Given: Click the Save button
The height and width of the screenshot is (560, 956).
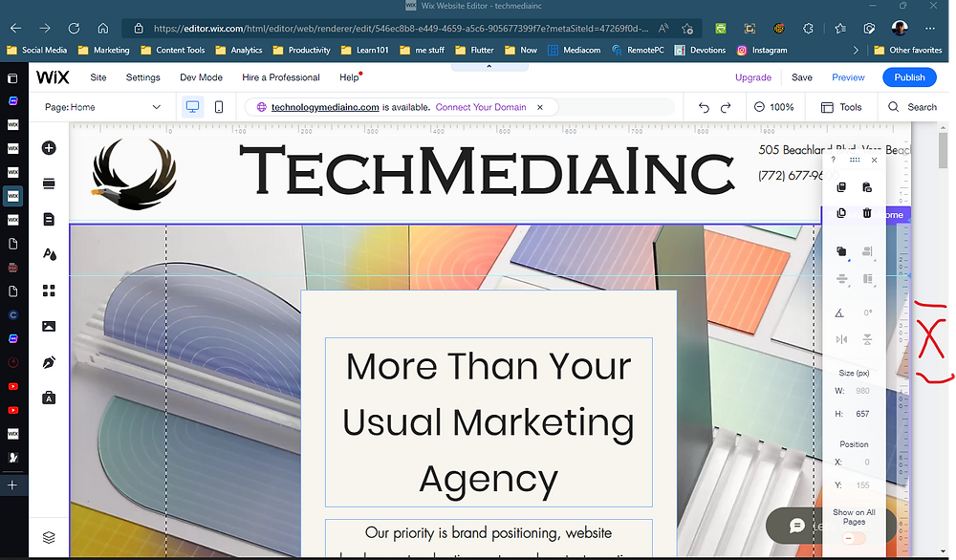Looking at the screenshot, I should pyautogui.click(x=802, y=77).
